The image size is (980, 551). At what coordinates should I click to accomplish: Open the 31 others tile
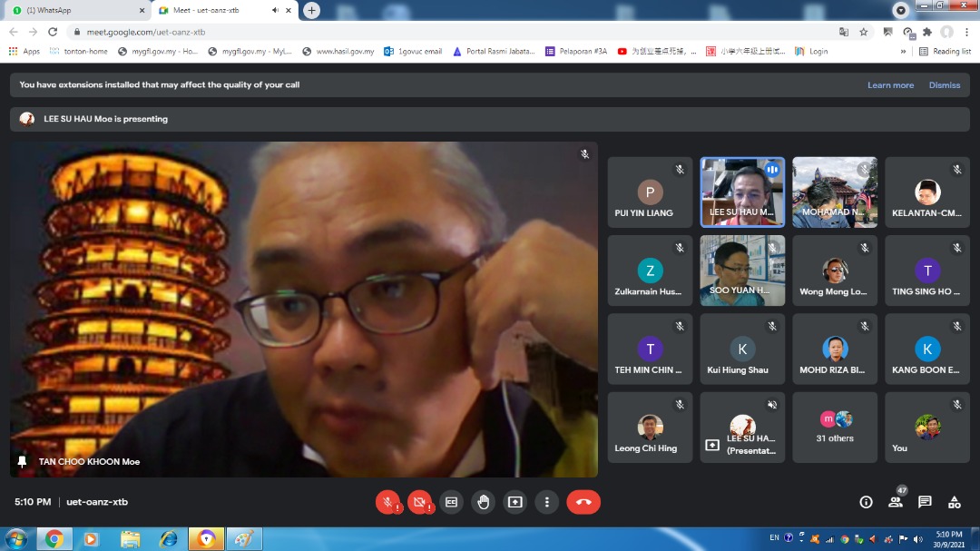835,428
